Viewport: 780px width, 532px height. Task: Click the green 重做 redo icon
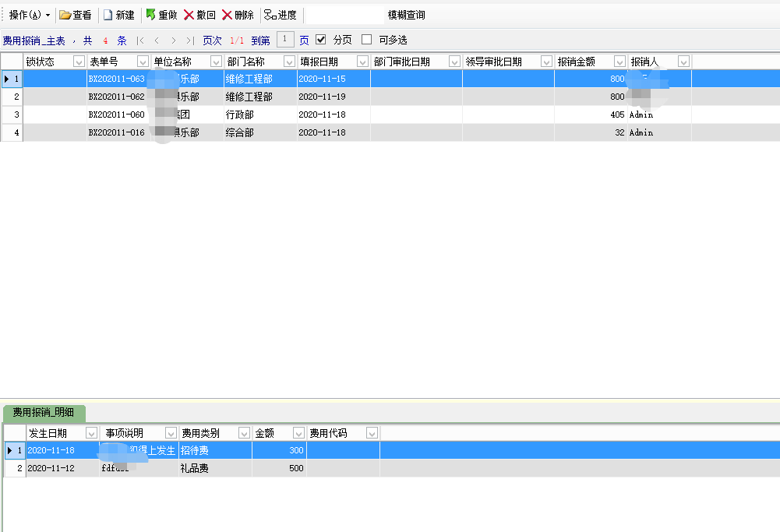(x=150, y=15)
